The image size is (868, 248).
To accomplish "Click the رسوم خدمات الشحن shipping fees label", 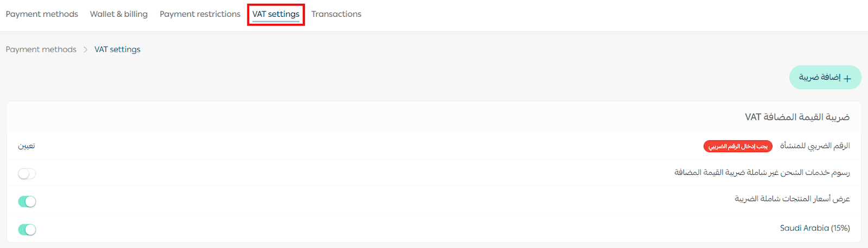I will tap(762, 172).
